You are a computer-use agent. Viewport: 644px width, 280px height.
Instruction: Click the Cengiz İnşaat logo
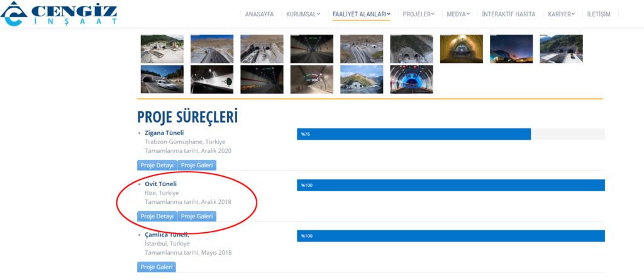tap(58, 14)
